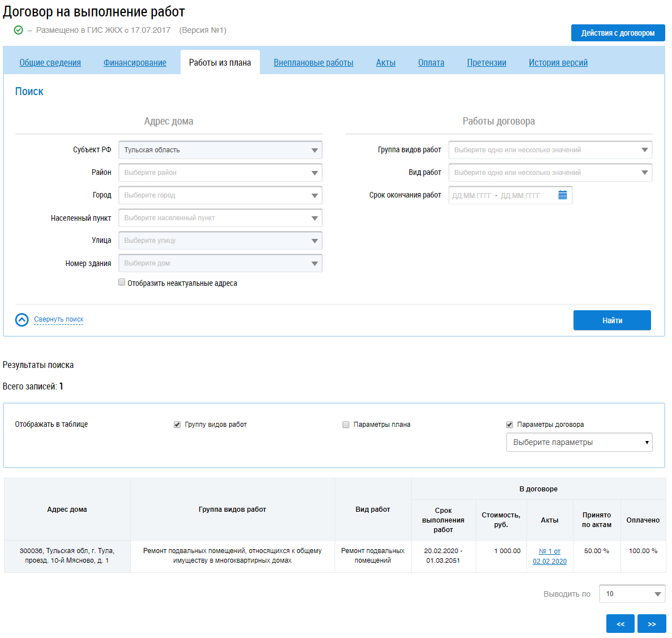This screenshot has width=672, height=638.
Task: Uncheck 'Группу видов работ' checkbox
Action: pyautogui.click(x=177, y=425)
